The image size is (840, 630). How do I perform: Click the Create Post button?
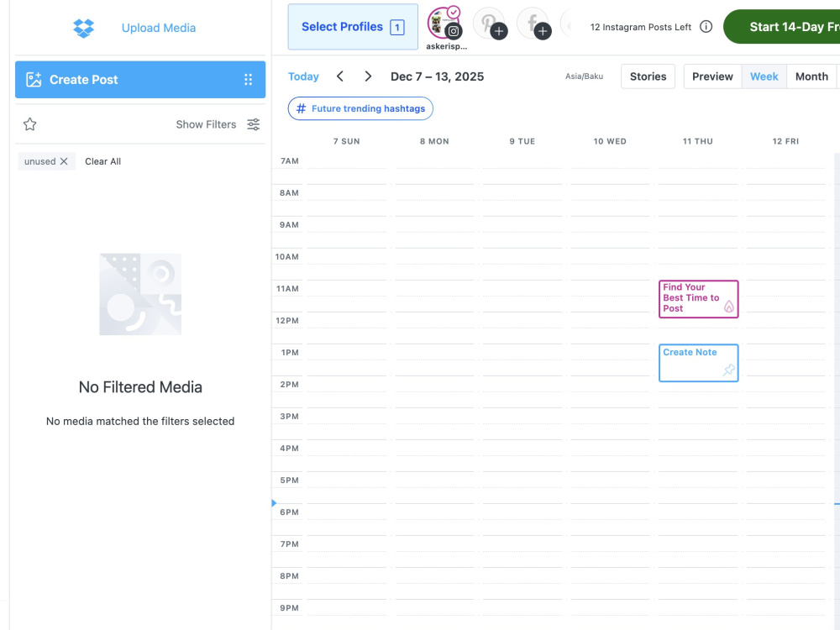pos(140,80)
